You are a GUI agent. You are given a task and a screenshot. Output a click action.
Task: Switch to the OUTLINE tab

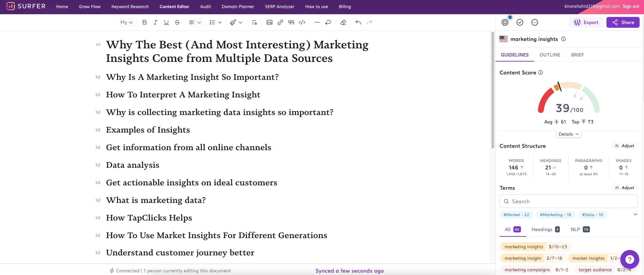click(550, 55)
